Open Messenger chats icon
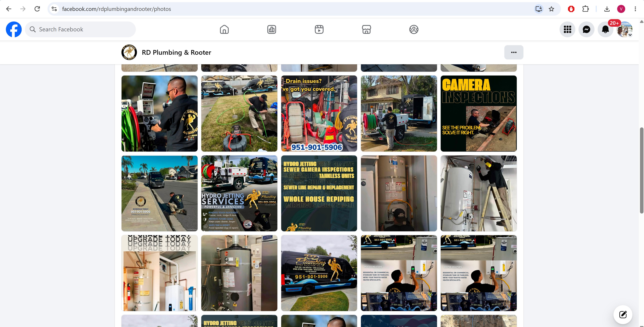 [587, 29]
